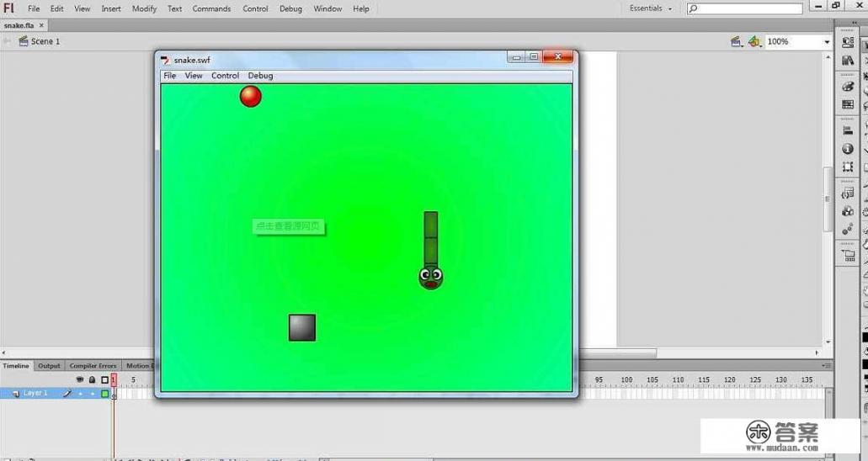
Task: Open the Info panel icon
Action: pos(848,149)
